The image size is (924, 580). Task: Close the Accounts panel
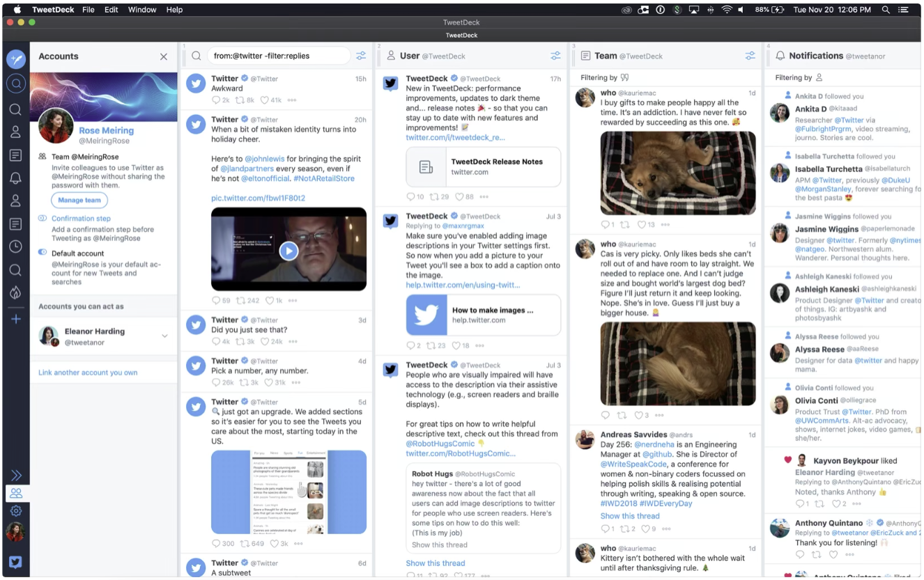164,56
